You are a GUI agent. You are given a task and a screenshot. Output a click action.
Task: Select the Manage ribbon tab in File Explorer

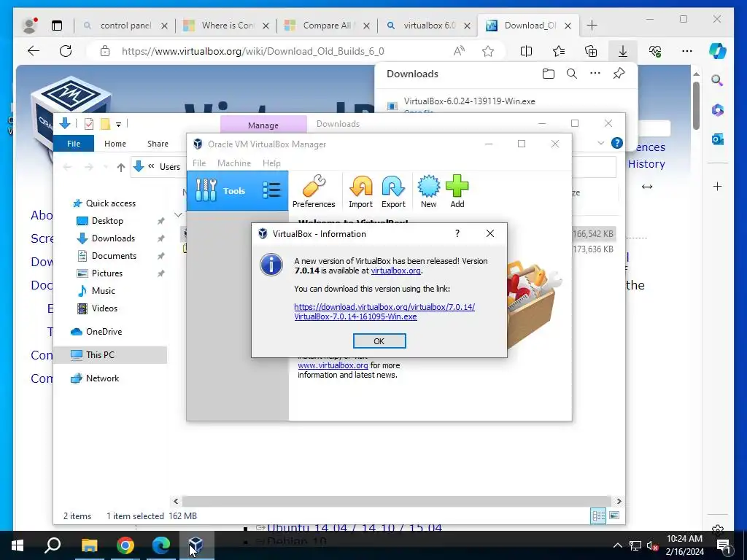263,125
